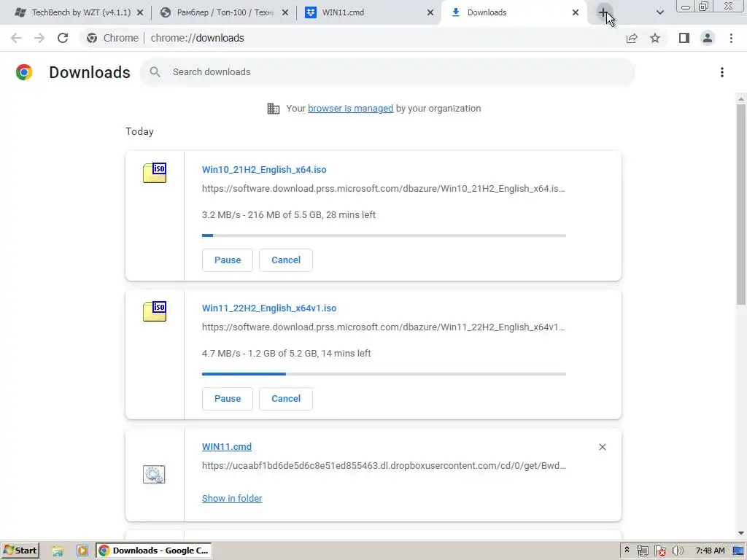Click the Win11 ISO source URL text

[384, 327]
